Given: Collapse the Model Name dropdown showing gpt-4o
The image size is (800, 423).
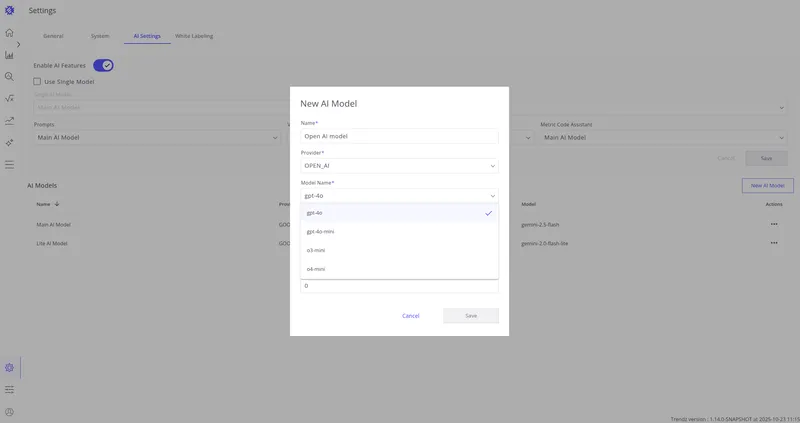Looking at the screenshot, I should click(x=399, y=196).
